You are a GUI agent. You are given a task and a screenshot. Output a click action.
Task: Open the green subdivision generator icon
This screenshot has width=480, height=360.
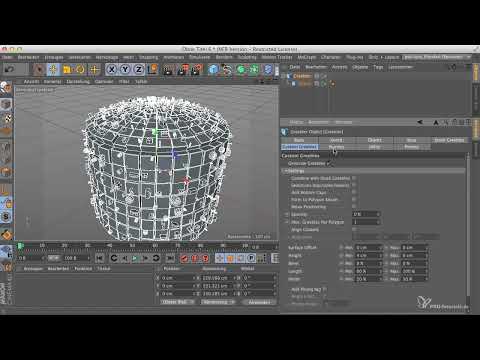pyautogui.click(x=241, y=69)
